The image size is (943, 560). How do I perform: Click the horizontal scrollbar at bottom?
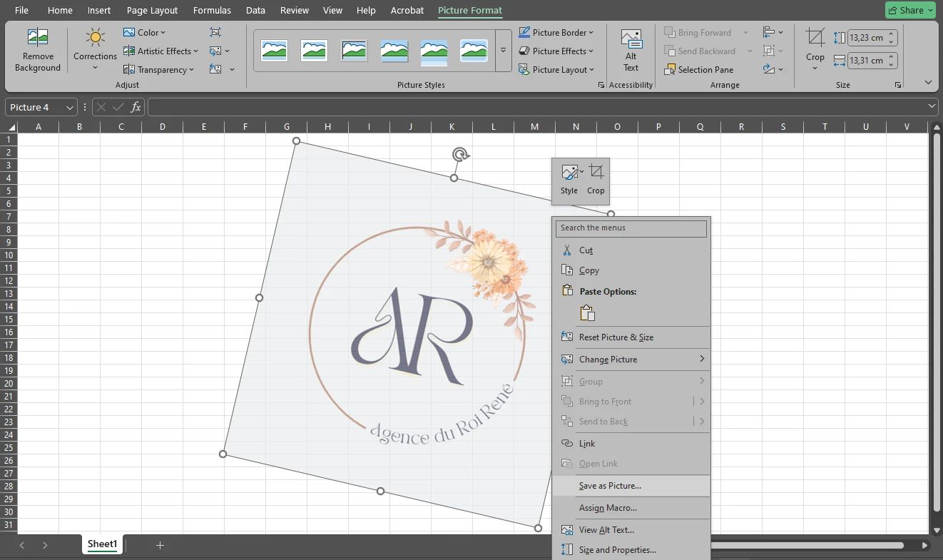(x=806, y=545)
